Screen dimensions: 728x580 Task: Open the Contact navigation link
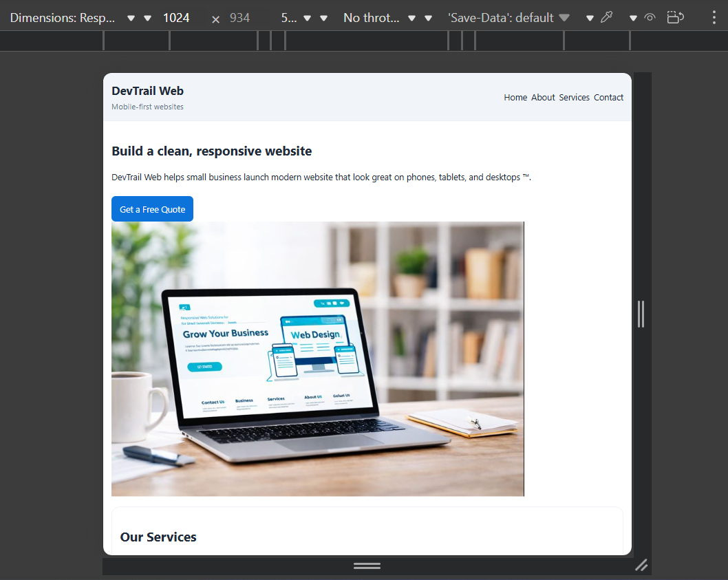(x=608, y=98)
